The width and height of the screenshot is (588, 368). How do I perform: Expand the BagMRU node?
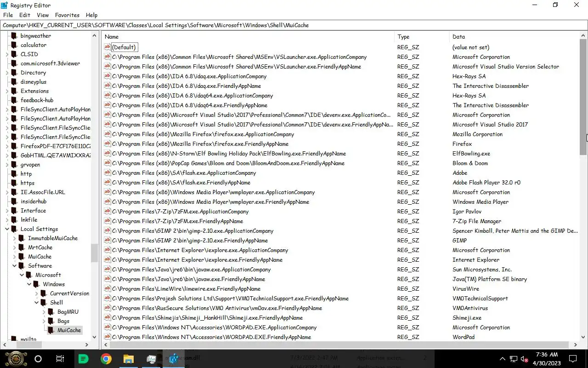pyautogui.click(x=44, y=312)
